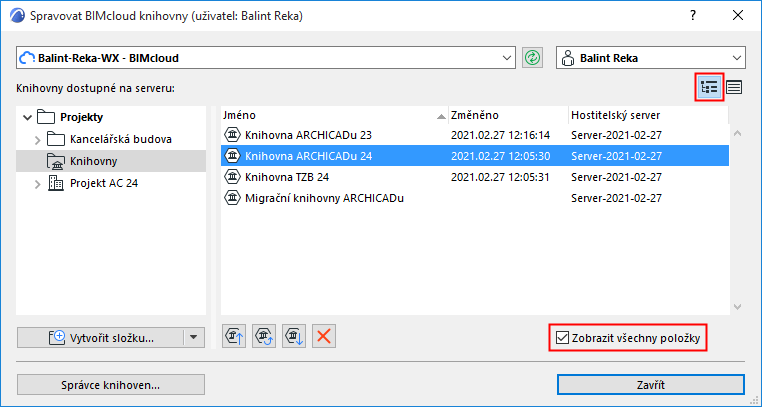Click the download library icon
This screenshot has height=407, width=762.
click(x=294, y=336)
